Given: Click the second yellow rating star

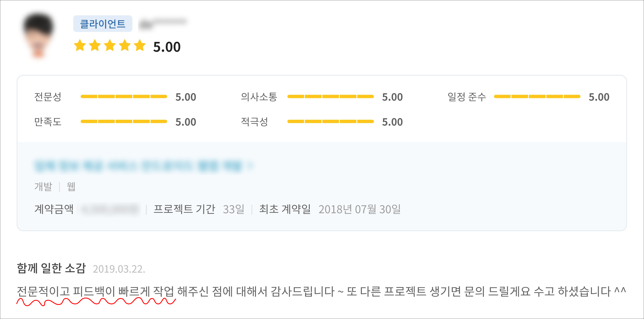Looking at the screenshot, I should point(95,46).
